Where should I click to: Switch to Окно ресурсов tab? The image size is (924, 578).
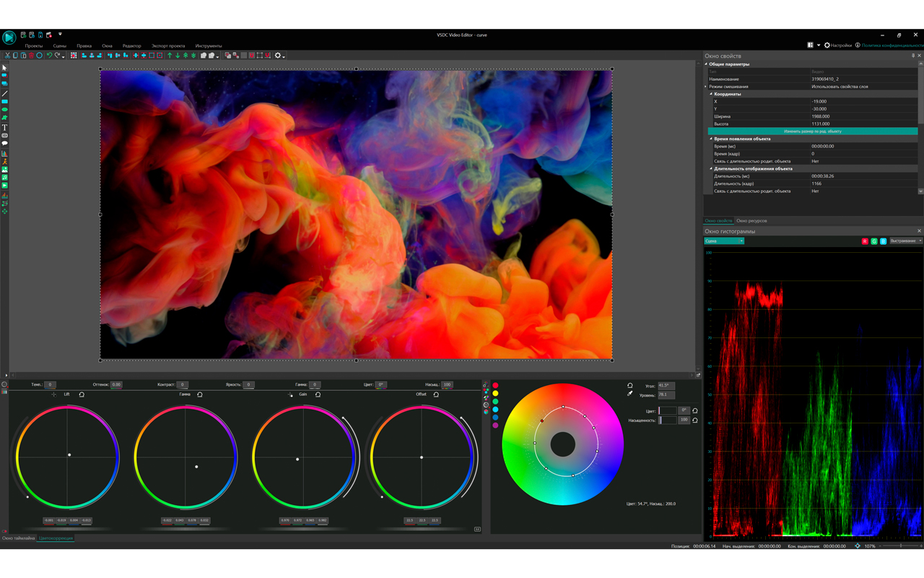pyautogui.click(x=751, y=220)
